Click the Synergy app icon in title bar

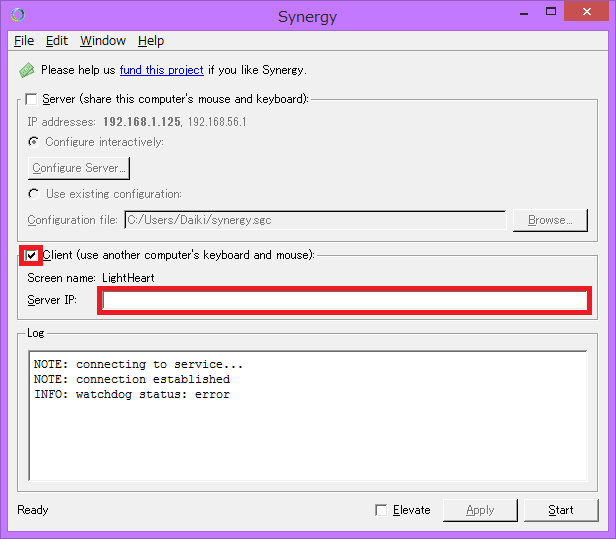click(18, 15)
